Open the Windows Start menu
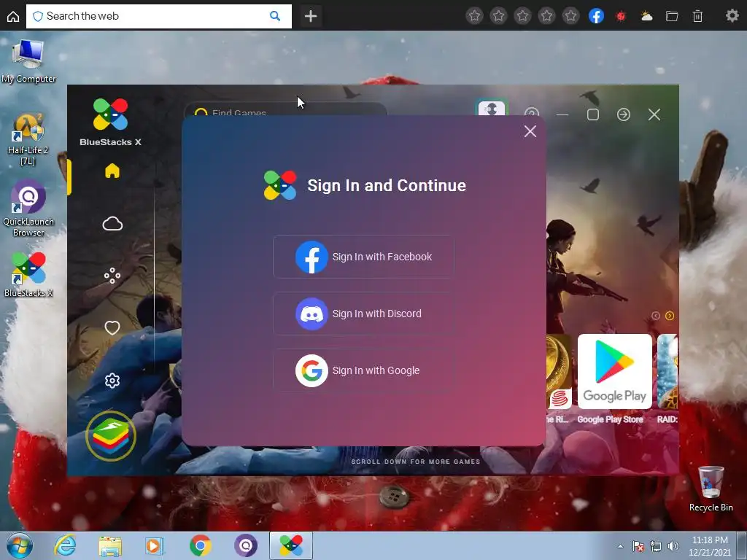This screenshot has height=560, width=747. click(19, 545)
